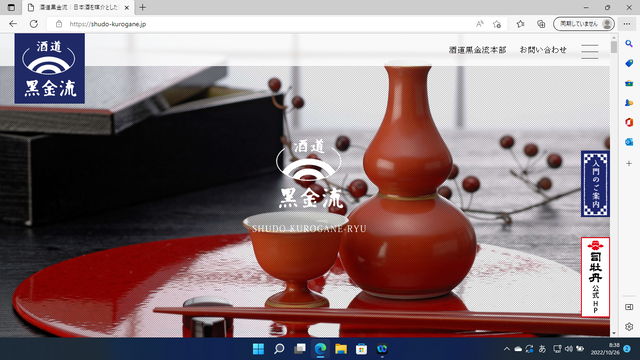Viewport: 640px width, 360px height.
Task: Open the お問い合わせ link
Action: click(x=543, y=50)
